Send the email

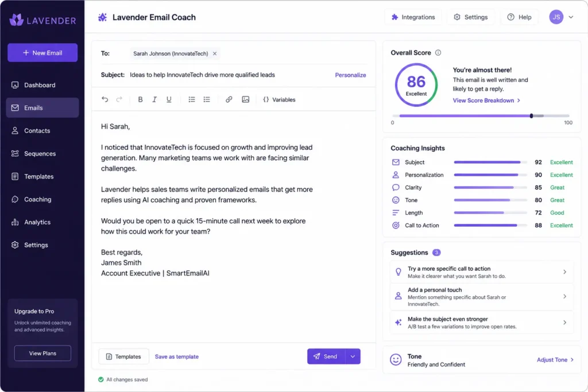pos(326,356)
